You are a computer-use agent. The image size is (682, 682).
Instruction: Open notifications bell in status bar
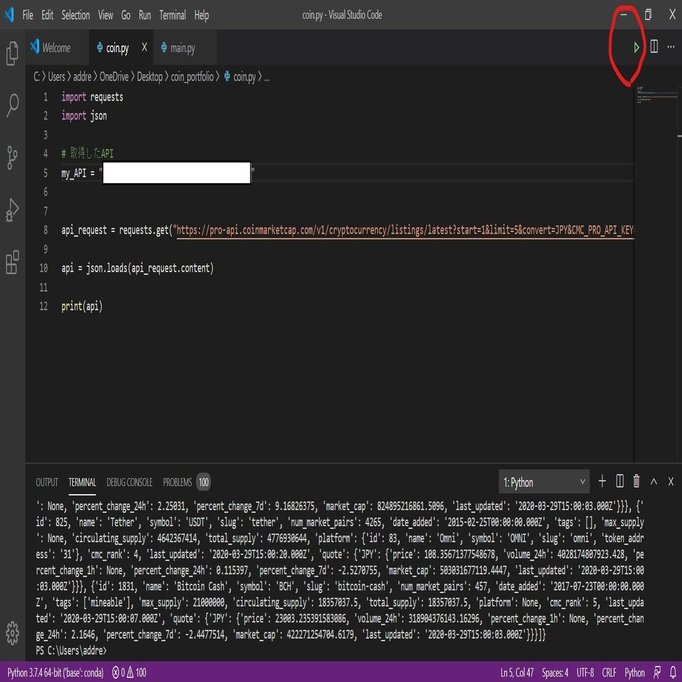[673, 672]
